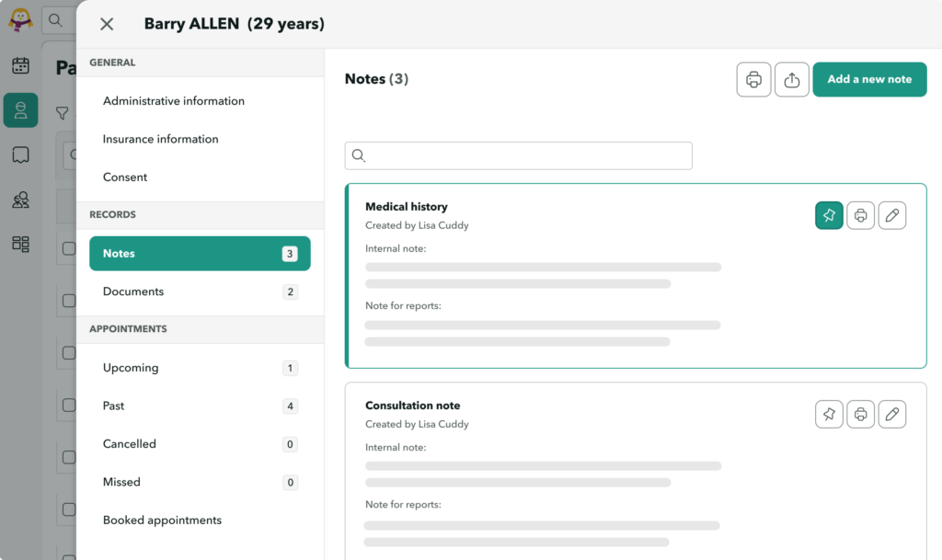Screen dimensions: 942x560
Task: Expand the RECORDS section header
Action: click(112, 214)
